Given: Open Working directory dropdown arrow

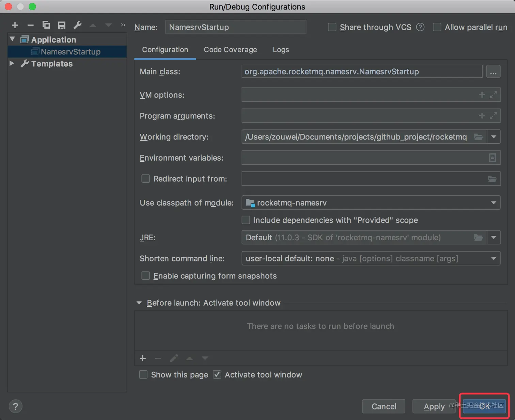Looking at the screenshot, I should (x=494, y=137).
